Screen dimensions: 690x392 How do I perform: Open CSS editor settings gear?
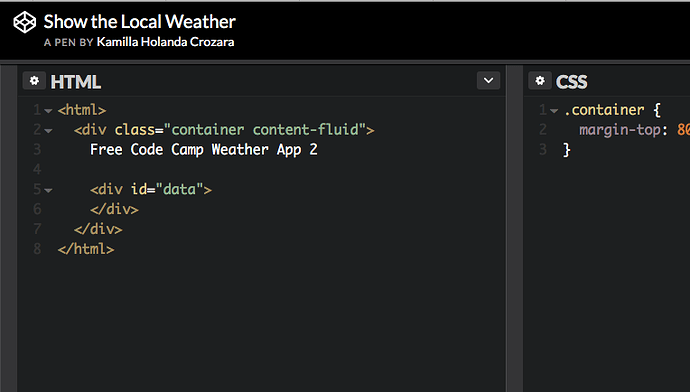(540, 81)
